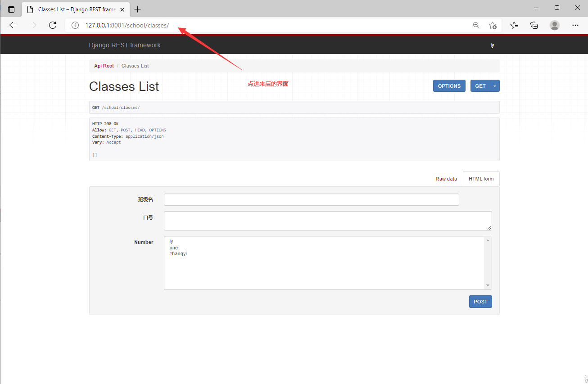Screen dimensions: 588x384
Task: Click the user profile avatar
Action: point(555,25)
